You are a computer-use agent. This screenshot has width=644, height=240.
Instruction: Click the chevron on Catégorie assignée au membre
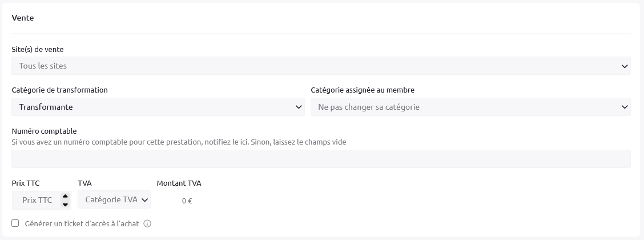click(x=625, y=107)
